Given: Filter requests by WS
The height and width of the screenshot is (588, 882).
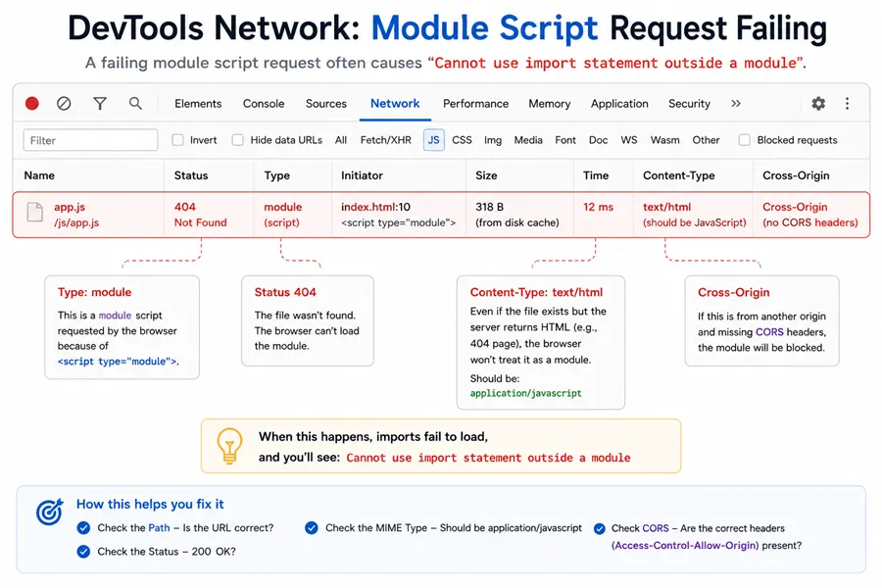Looking at the screenshot, I should [x=629, y=140].
